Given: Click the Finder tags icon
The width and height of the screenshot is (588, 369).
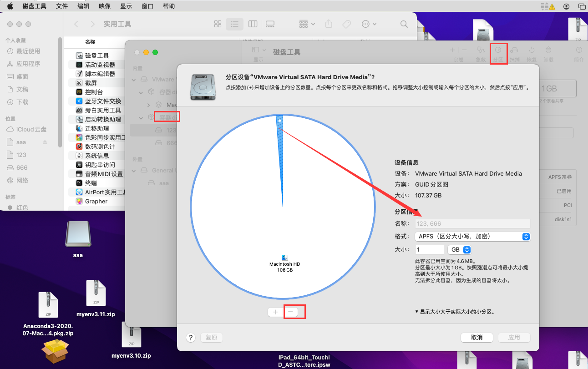Looking at the screenshot, I should tap(346, 24).
